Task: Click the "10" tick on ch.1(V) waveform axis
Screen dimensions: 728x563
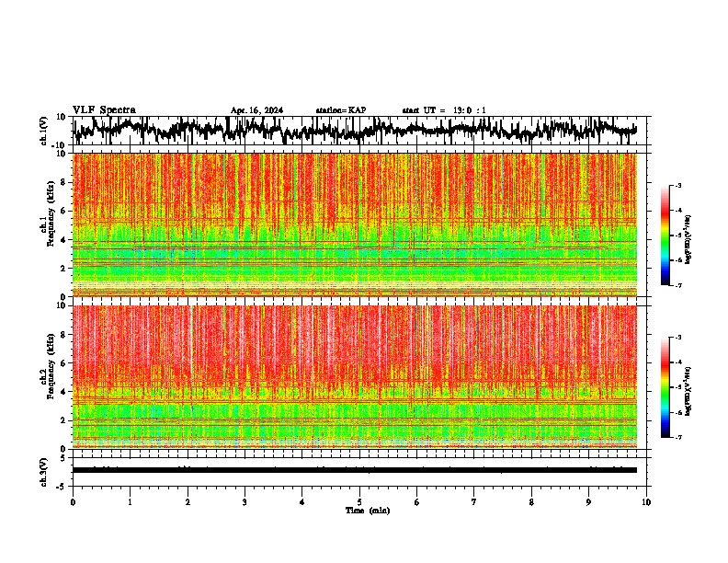Action: click(x=62, y=117)
